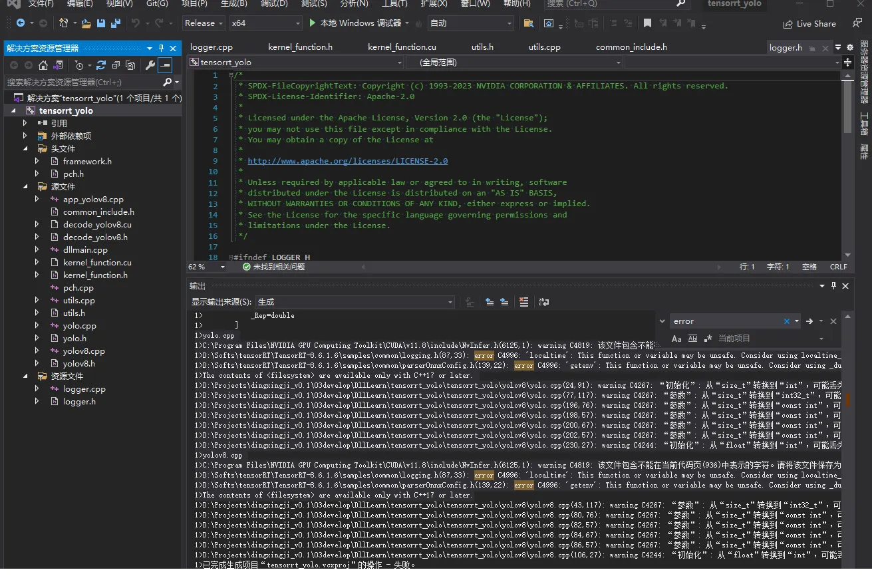Click the new project toolbar icon

pyautogui.click(x=63, y=23)
